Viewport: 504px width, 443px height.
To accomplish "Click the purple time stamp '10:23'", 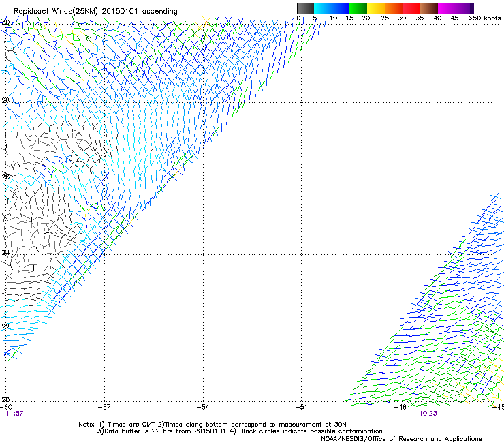I will [428, 414].
